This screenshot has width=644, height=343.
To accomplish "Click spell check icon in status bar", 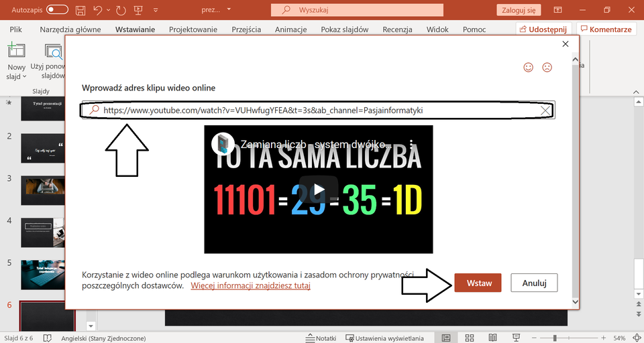I will pos(48,338).
